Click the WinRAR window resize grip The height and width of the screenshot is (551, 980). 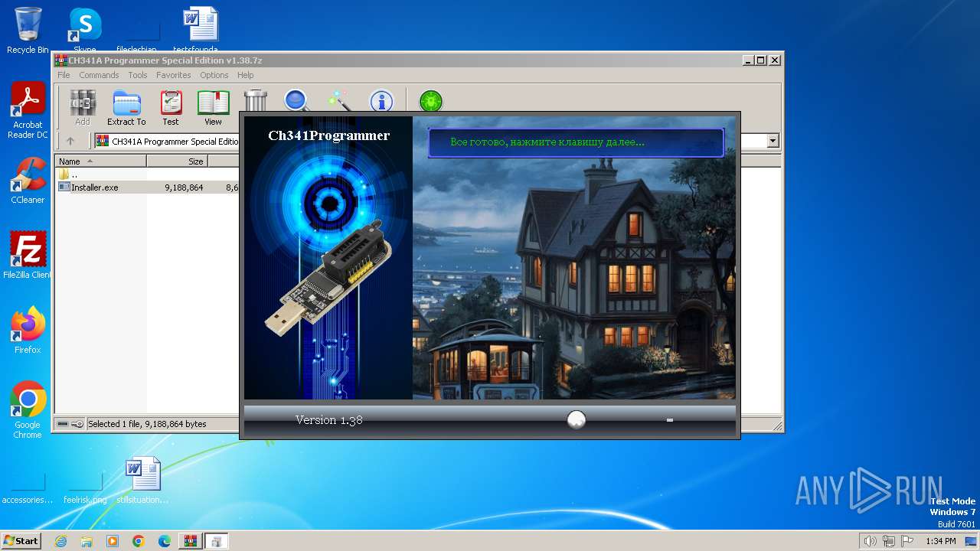(x=777, y=425)
